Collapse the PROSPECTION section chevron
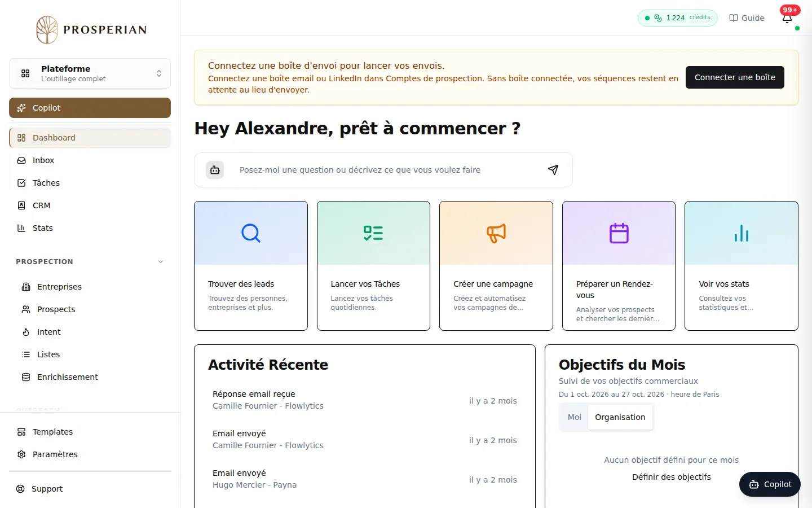 point(161,262)
